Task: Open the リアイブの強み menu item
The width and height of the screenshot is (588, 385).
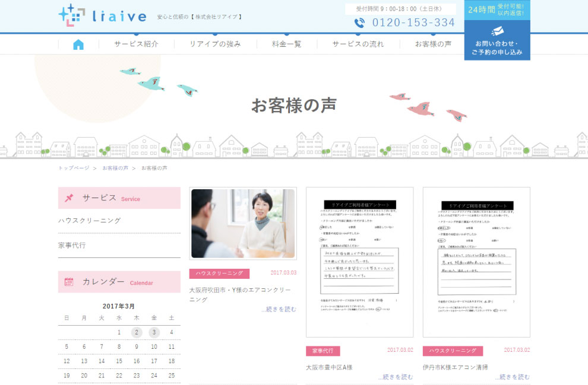Action: (215, 44)
